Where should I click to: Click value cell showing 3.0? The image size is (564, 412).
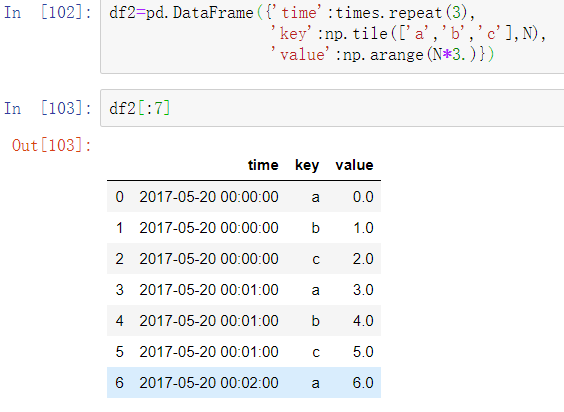click(x=363, y=290)
